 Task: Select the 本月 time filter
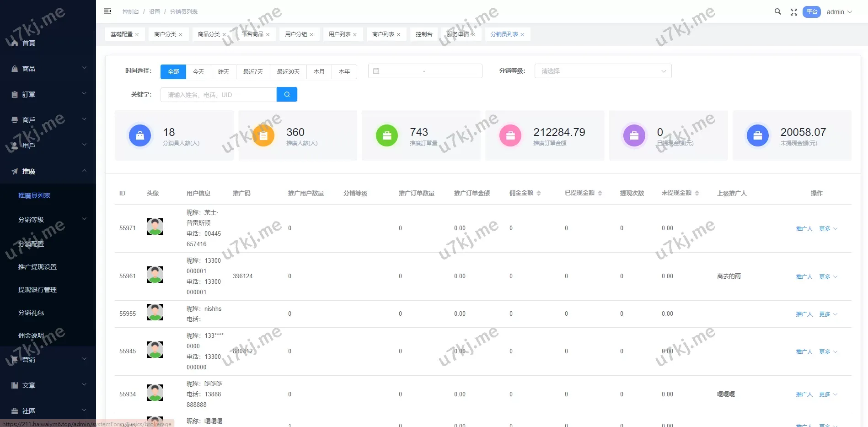(x=319, y=71)
